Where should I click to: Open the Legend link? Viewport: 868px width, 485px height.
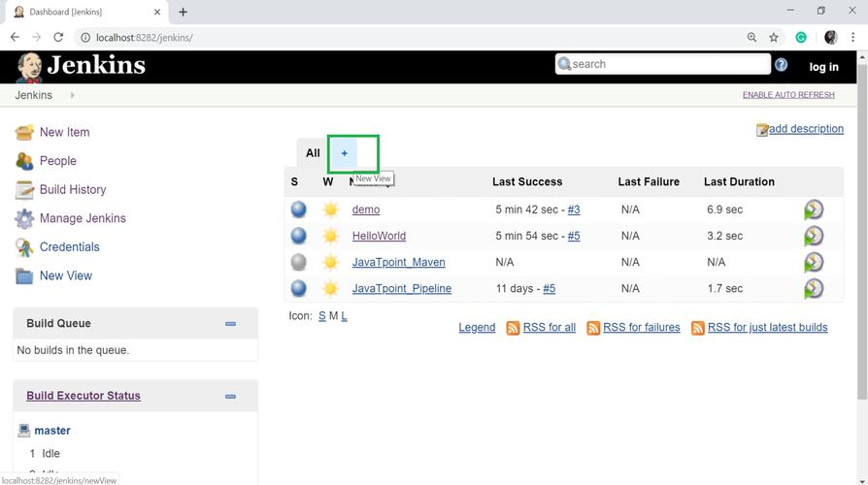point(477,328)
